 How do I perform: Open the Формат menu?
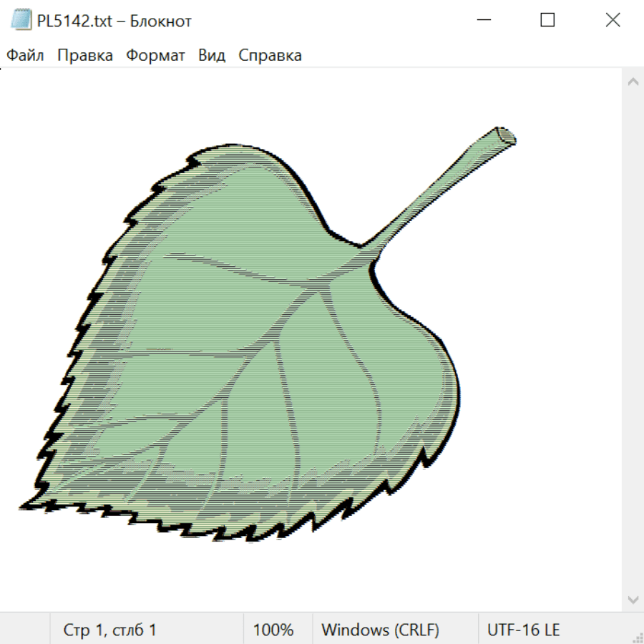click(x=155, y=56)
